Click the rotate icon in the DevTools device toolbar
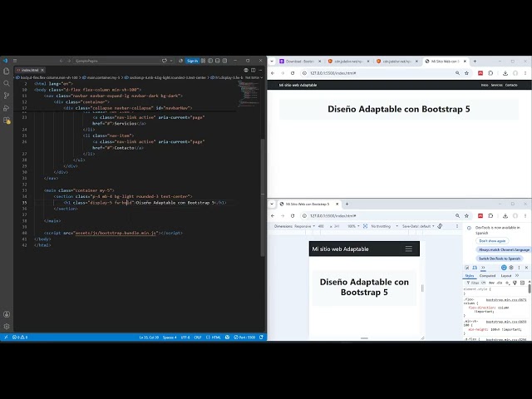 pyautogui.click(x=440, y=226)
